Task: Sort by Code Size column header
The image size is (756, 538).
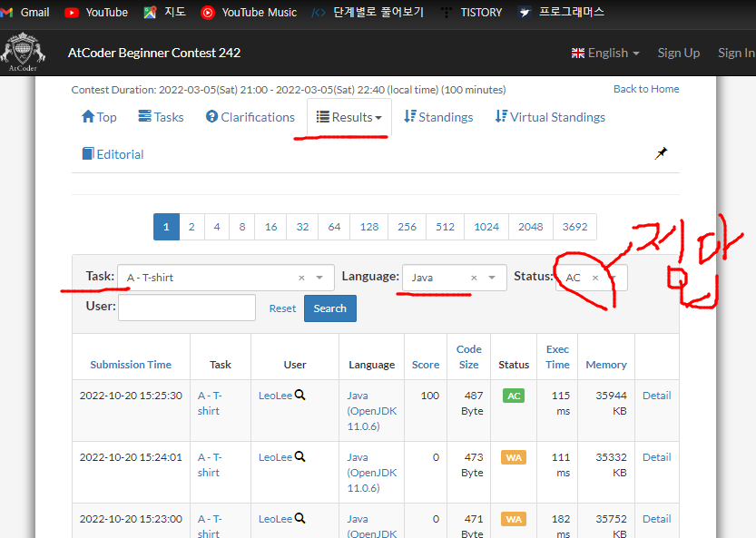Action: coord(468,357)
